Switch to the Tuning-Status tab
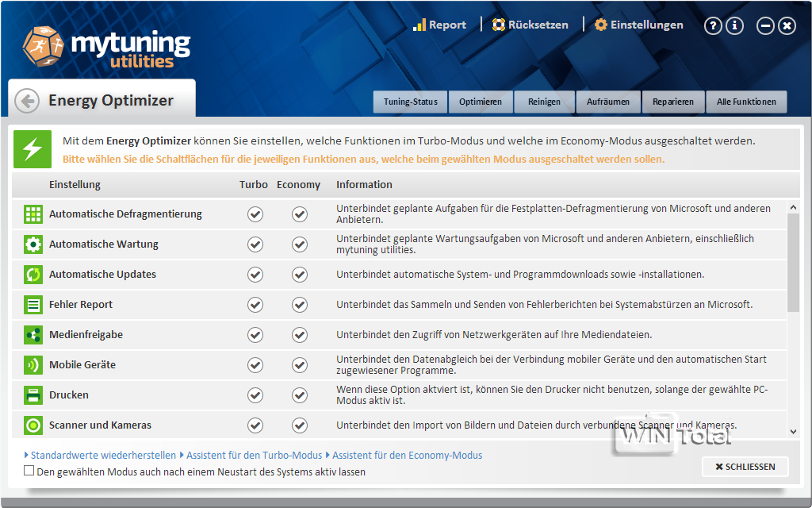Viewport: 812px width, 508px height. coord(410,102)
